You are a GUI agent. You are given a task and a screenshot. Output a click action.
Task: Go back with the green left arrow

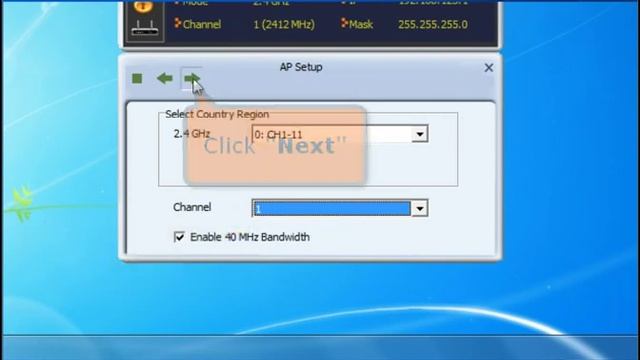(164, 78)
